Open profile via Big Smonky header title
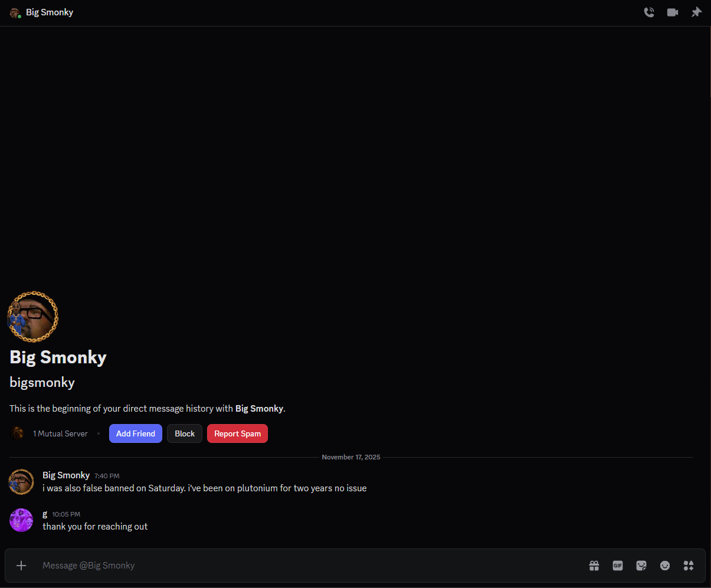Screen dimensions: 711x588 pyautogui.click(x=49, y=12)
